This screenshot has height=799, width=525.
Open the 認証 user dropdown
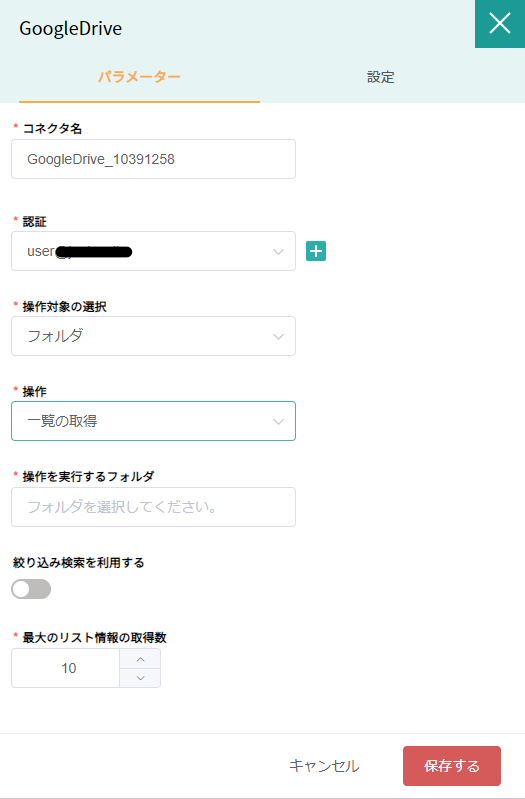153,251
